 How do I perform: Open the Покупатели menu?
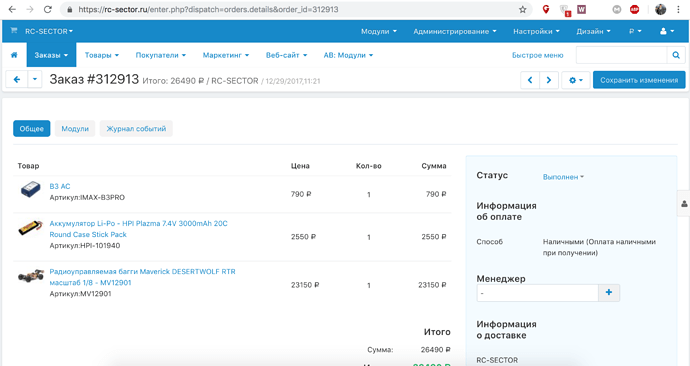(161, 55)
